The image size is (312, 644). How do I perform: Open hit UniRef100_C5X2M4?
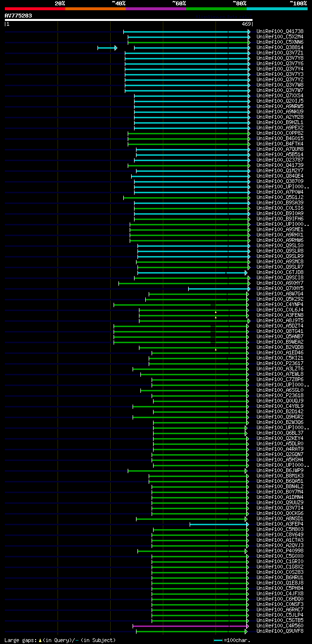point(280,37)
